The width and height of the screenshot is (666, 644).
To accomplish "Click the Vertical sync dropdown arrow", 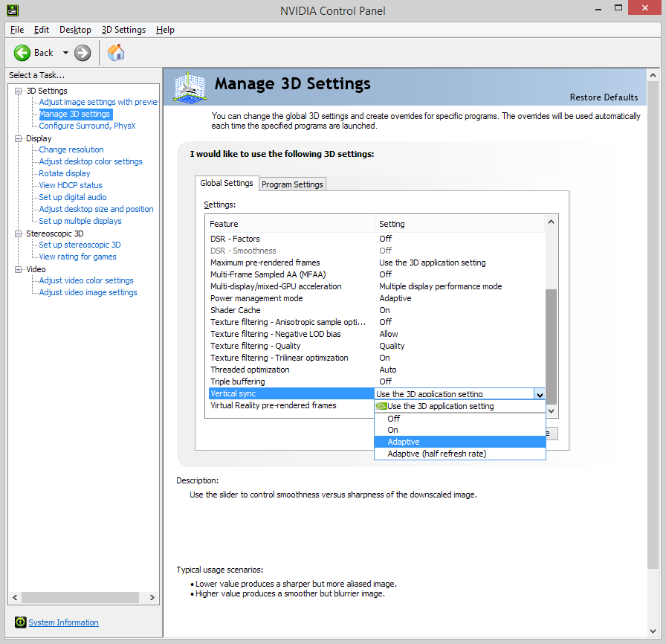I will (540, 394).
